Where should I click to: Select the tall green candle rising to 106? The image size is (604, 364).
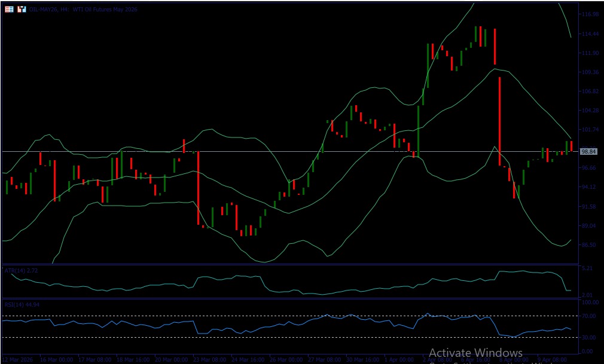pos(419,131)
